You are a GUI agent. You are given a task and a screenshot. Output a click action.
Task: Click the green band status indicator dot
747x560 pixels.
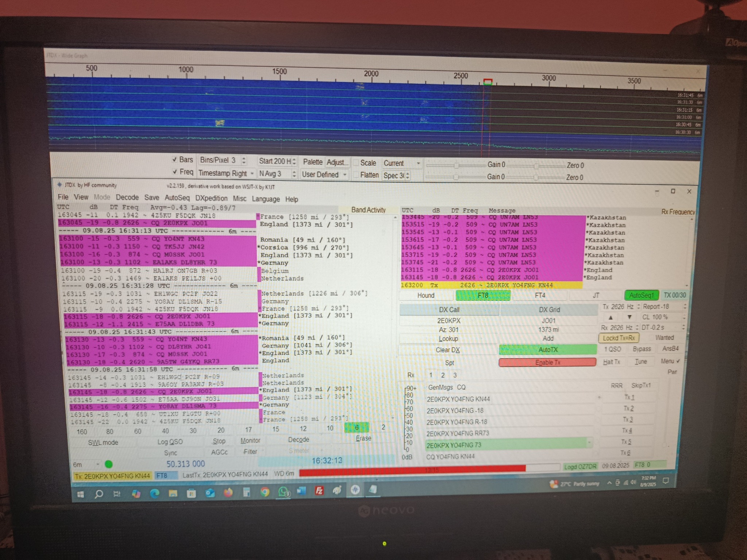coord(109,464)
